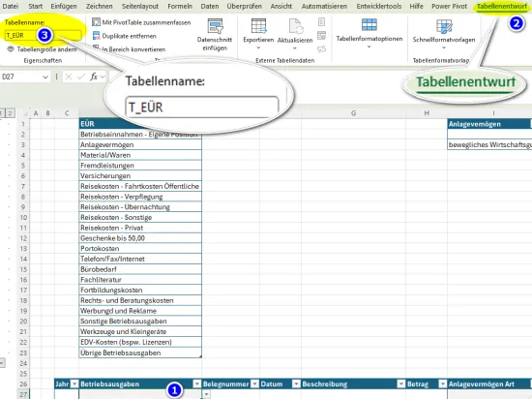
Task: Switch to the Zeichnen tab
Action: [99, 6]
